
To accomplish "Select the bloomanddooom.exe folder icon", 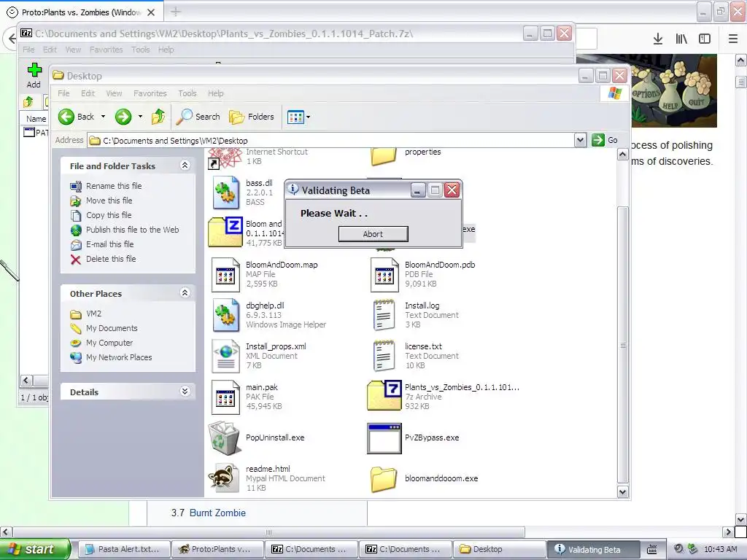I will pyautogui.click(x=384, y=478).
